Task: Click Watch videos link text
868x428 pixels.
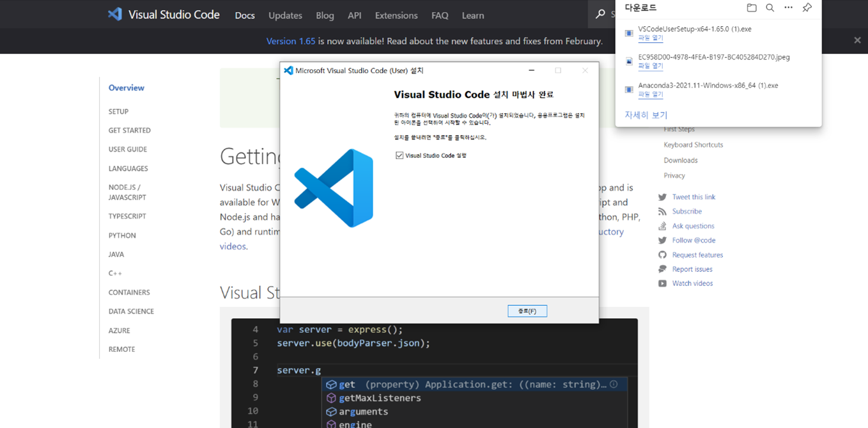Action: coord(692,283)
